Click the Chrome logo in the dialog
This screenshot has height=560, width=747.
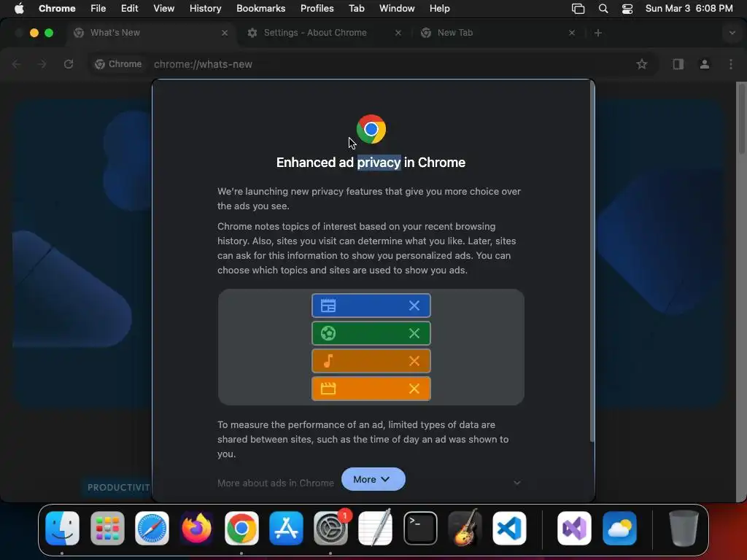371,129
